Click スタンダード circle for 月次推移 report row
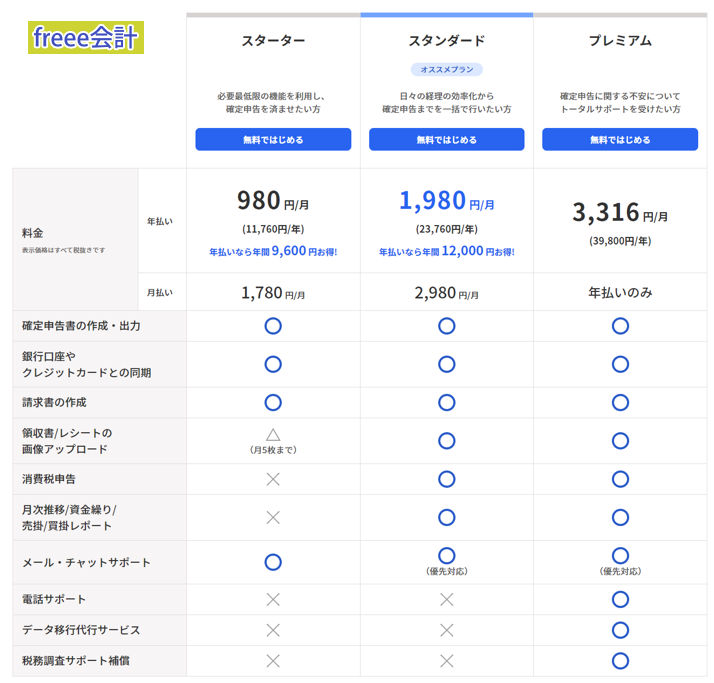The height and width of the screenshot is (683, 714). click(x=447, y=517)
